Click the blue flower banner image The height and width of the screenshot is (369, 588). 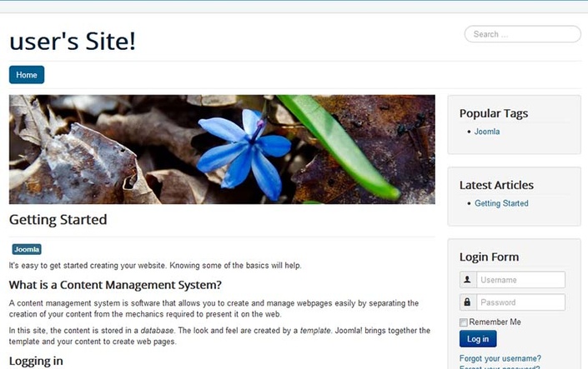(x=222, y=149)
